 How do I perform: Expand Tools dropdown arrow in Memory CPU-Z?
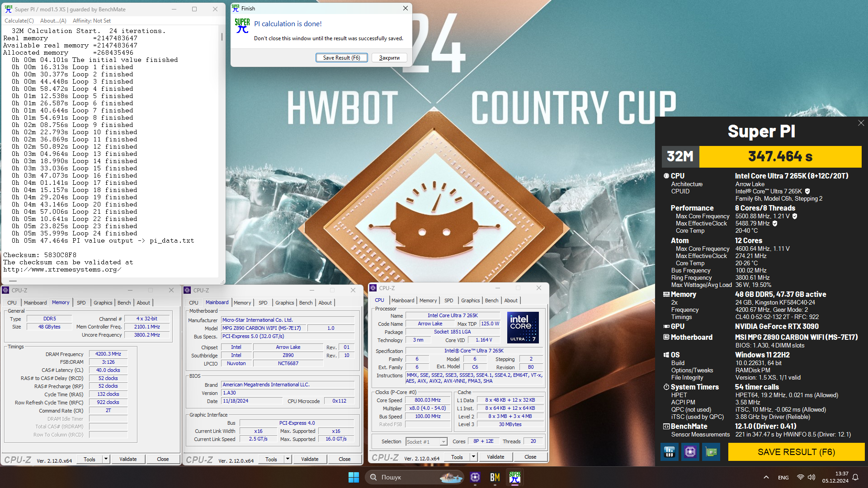106,459
